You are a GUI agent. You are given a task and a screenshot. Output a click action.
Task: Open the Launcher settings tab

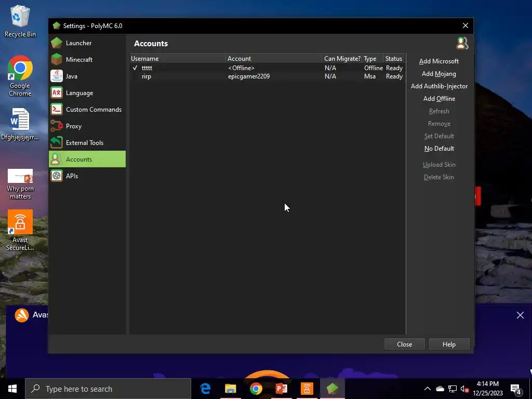[x=87, y=43]
